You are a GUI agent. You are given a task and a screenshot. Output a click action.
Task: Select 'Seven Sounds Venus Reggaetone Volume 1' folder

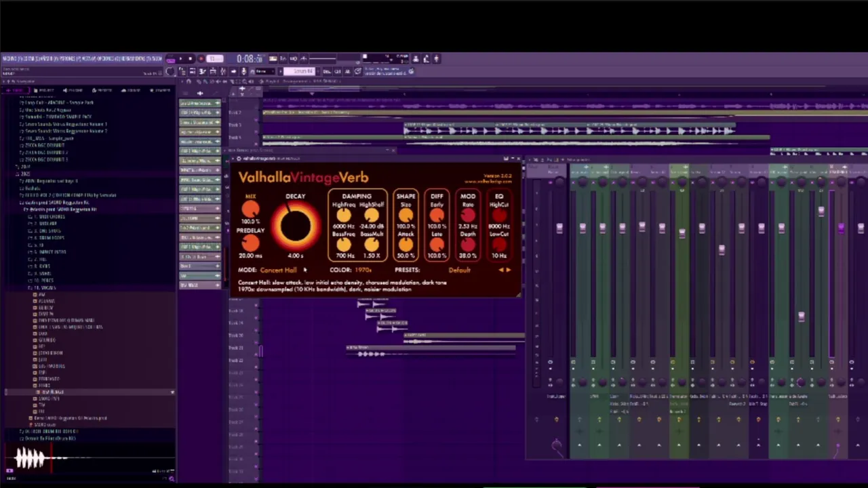pos(63,124)
